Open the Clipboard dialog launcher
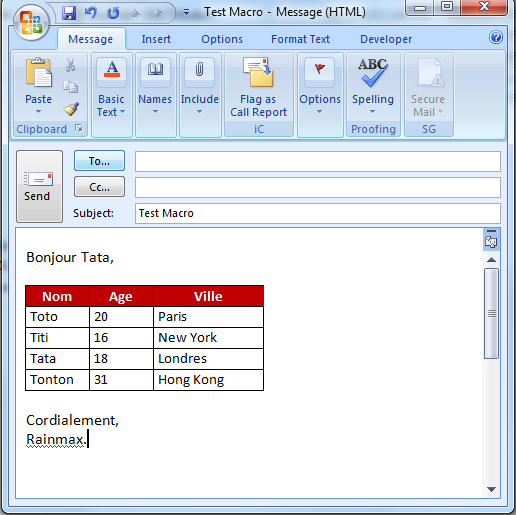Screen dimensions: 516x515 point(79,128)
